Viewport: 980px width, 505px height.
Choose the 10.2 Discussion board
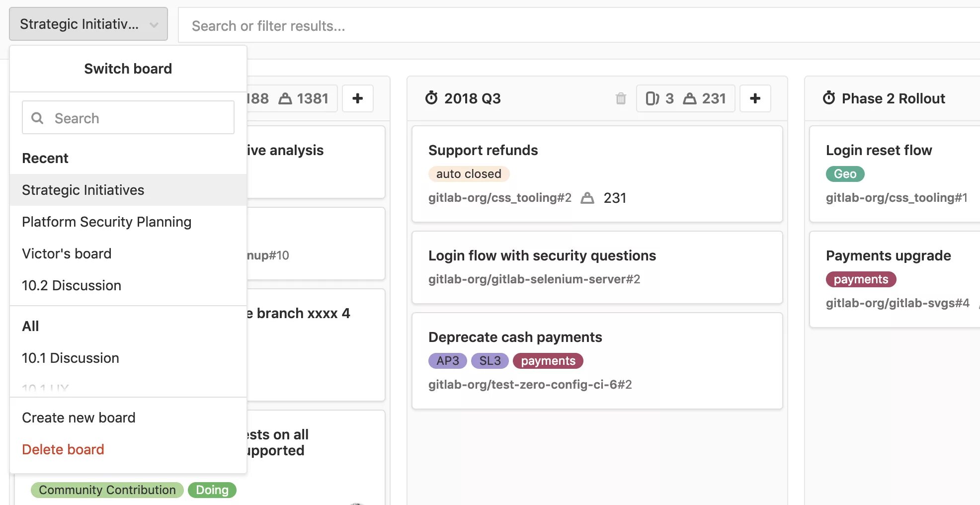72,285
